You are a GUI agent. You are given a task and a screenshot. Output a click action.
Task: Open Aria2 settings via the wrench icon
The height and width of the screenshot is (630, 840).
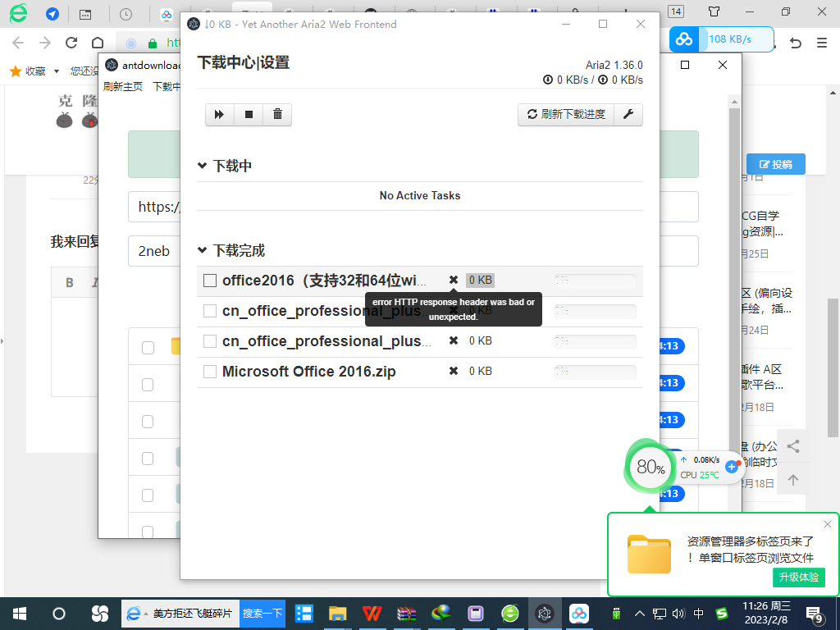click(628, 115)
